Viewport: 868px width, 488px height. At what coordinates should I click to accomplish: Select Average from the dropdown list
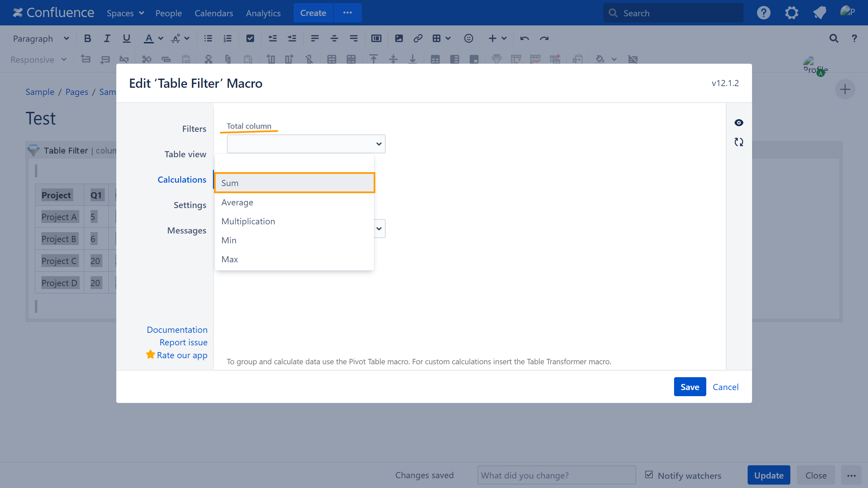point(237,202)
